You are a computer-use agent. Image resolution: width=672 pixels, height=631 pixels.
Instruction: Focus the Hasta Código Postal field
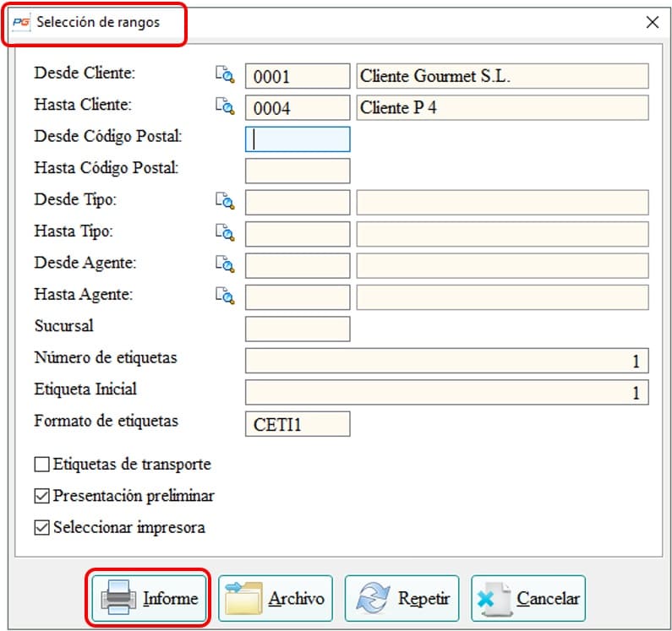[298, 171]
